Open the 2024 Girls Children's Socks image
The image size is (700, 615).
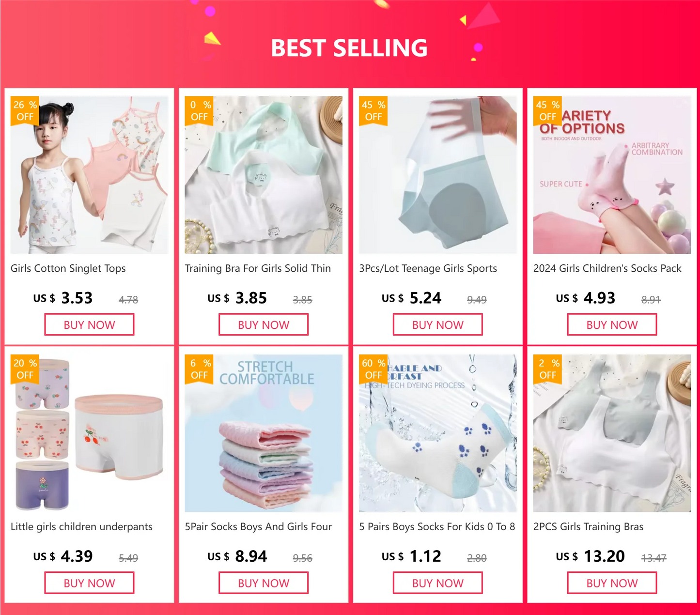(x=612, y=175)
